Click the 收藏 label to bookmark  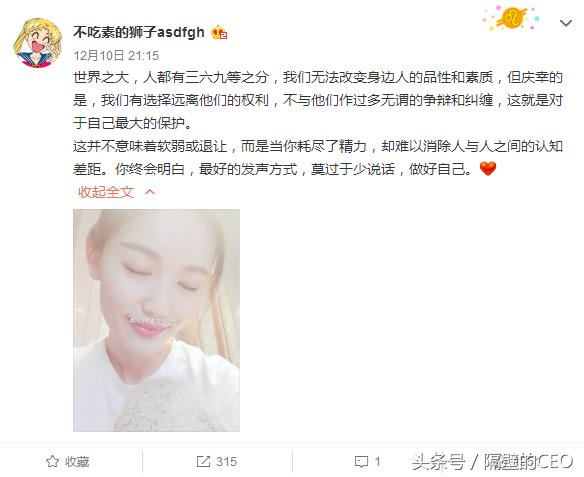click(77, 461)
